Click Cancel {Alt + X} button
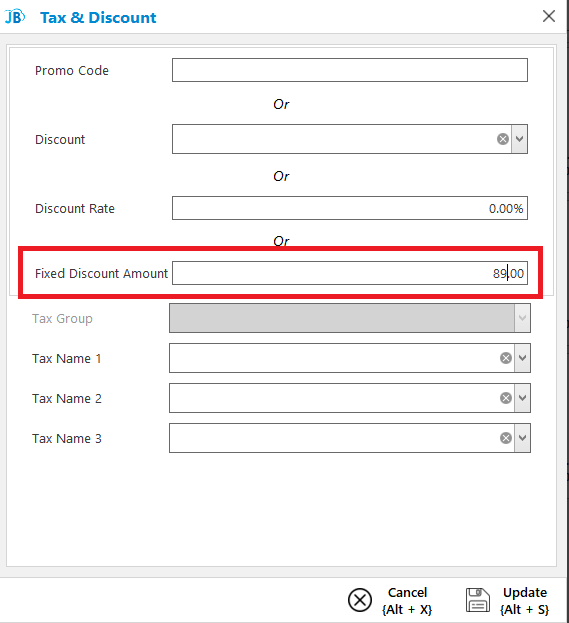 390,600
